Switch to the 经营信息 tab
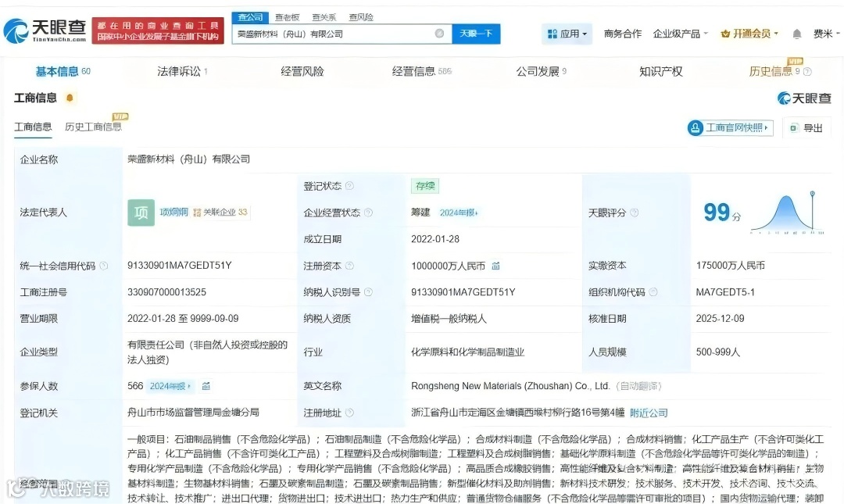Viewport: 844px width, 504px height. [x=421, y=71]
